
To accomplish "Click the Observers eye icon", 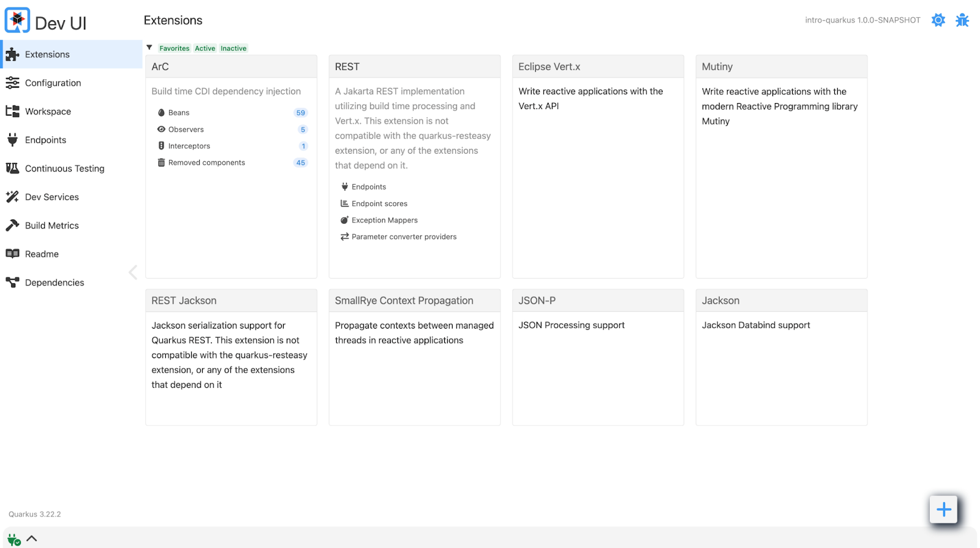I will coord(161,129).
